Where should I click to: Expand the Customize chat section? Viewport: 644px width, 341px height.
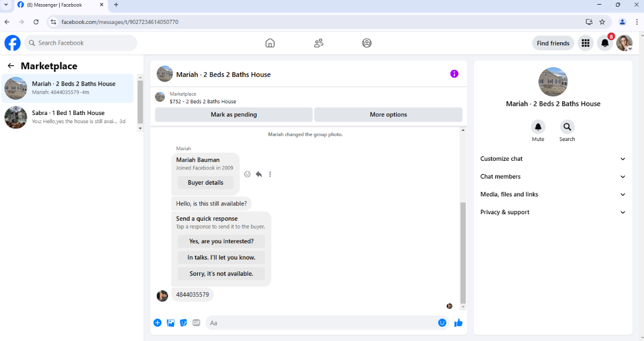[553, 159]
